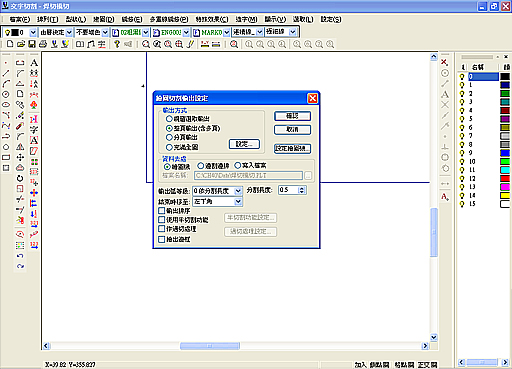Click the 設定... button in output group

[x=244, y=144]
